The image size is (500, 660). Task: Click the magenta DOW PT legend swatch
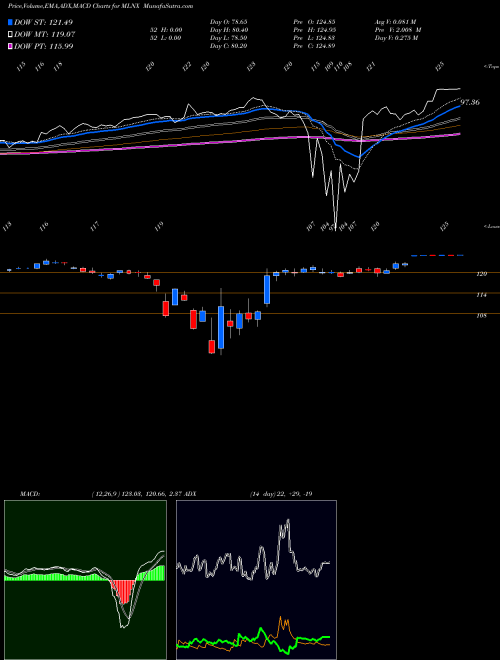(10, 46)
